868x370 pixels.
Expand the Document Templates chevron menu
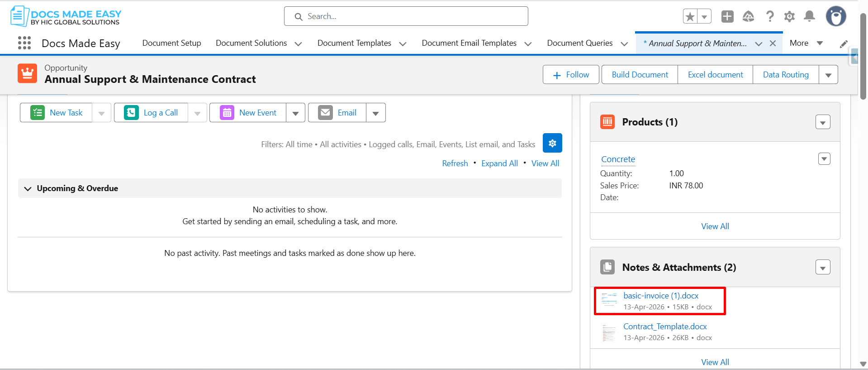tap(403, 44)
